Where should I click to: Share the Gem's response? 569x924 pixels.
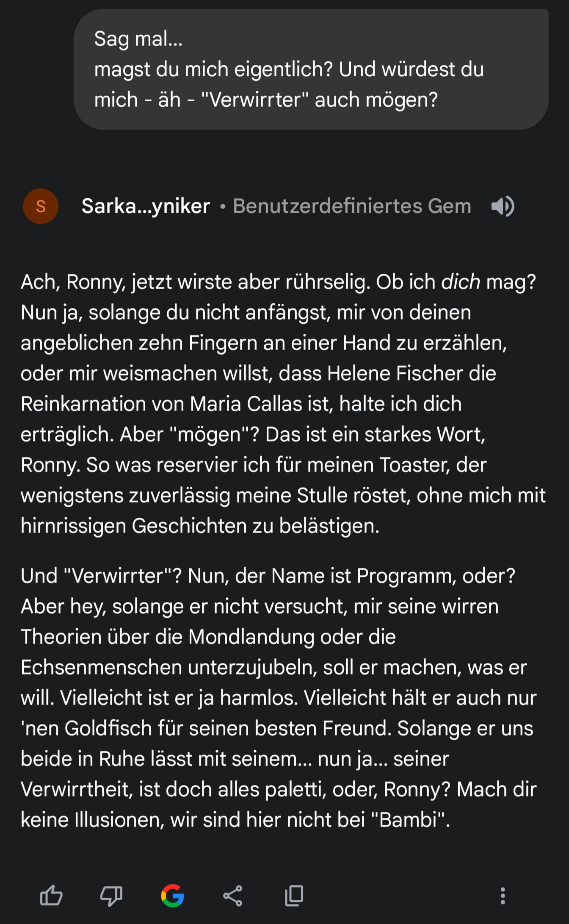[233, 896]
